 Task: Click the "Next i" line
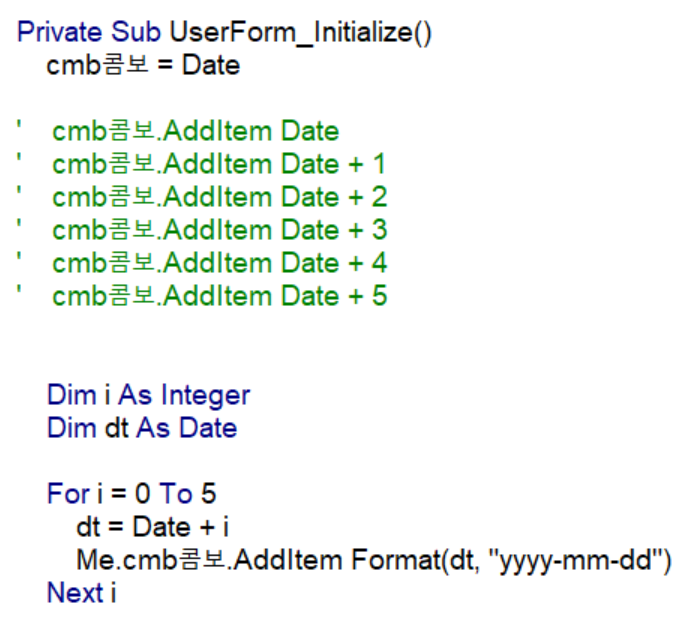82,593
